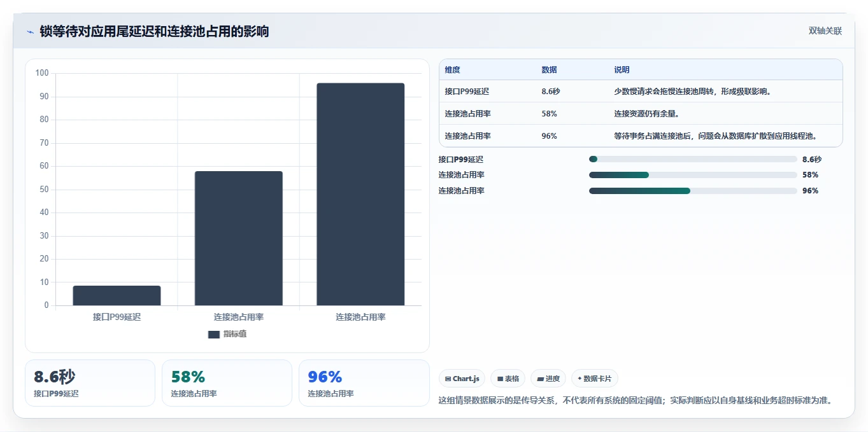Image resolution: width=868 pixels, height=432 pixels.
Task: Click the 连接池占用率 cell in 58% table row
Action: coord(467,114)
